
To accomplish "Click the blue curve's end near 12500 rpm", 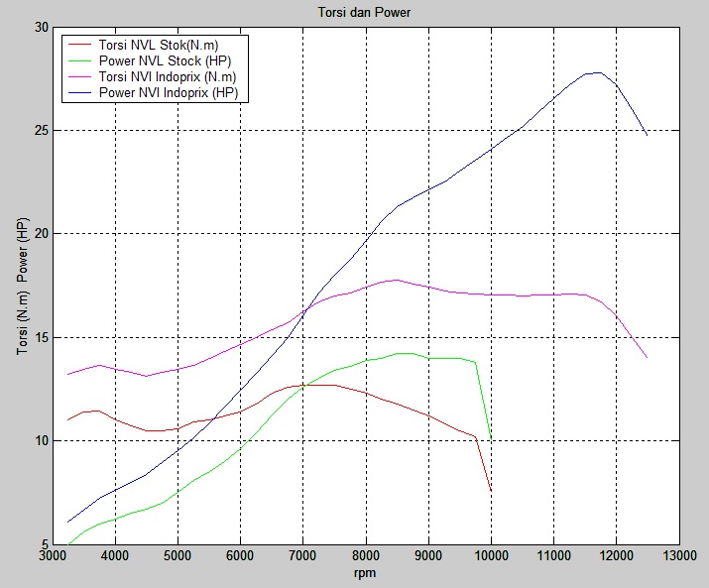I will [648, 135].
